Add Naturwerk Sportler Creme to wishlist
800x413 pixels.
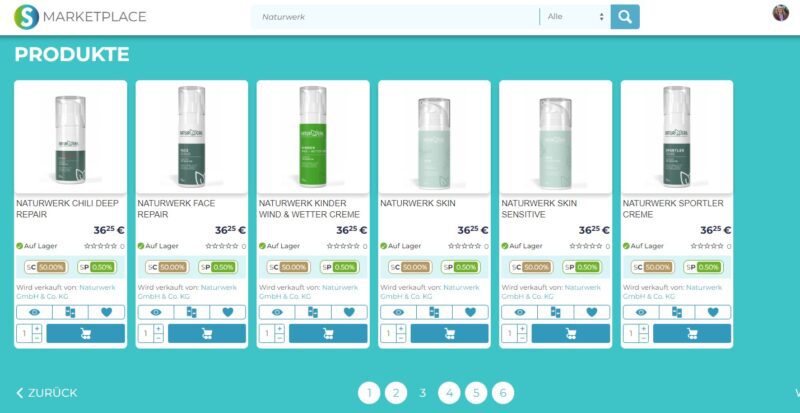click(x=711, y=312)
